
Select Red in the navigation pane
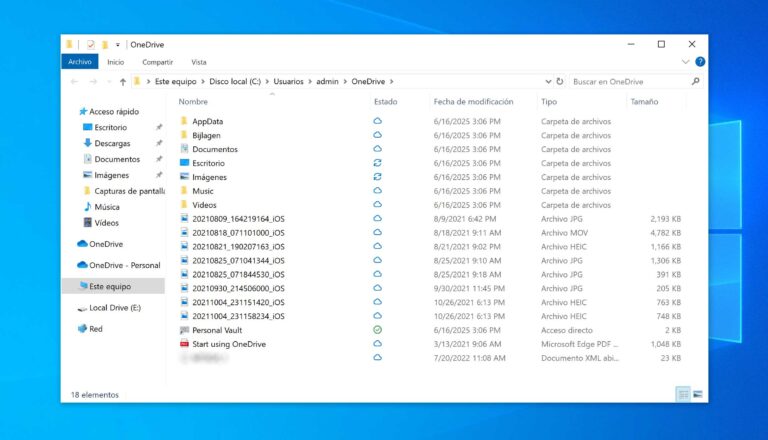(x=90, y=329)
